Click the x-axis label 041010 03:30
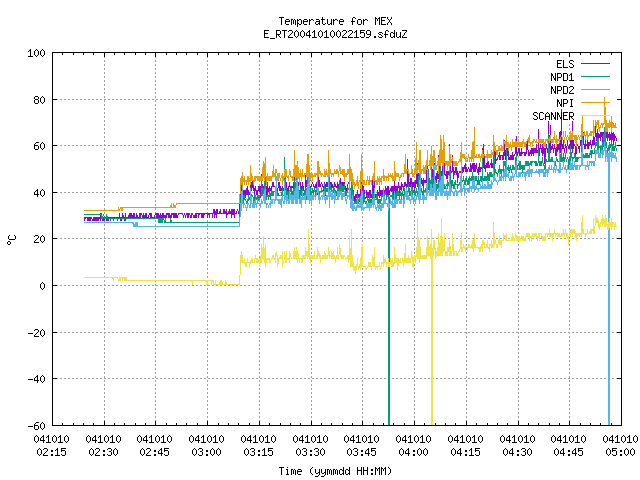The height and width of the screenshot is (480, 640). 310,446
